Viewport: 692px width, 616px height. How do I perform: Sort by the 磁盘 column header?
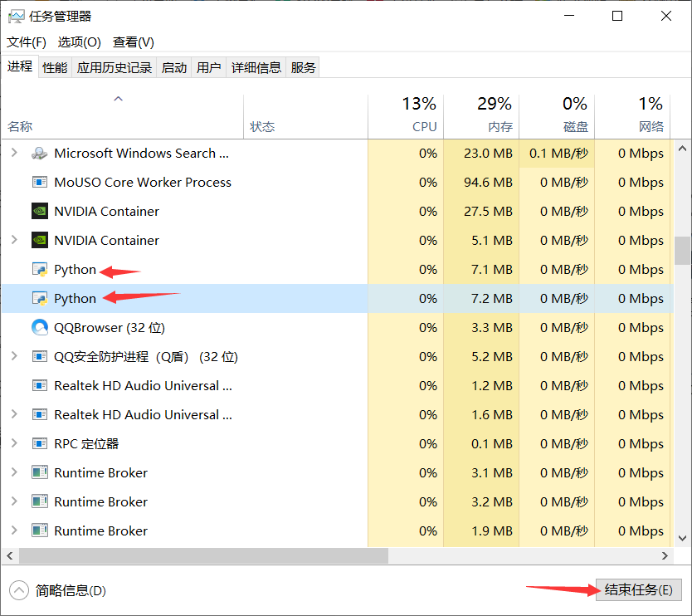pos(557,117)
